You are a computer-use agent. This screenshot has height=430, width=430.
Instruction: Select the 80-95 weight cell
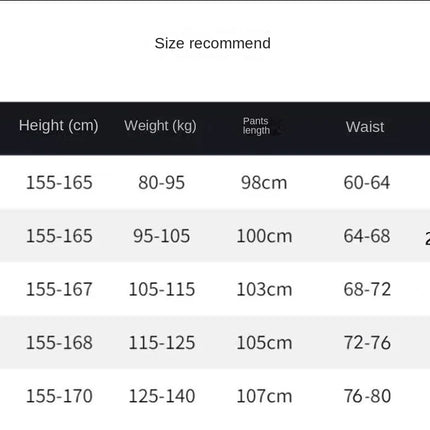point(162,183)
